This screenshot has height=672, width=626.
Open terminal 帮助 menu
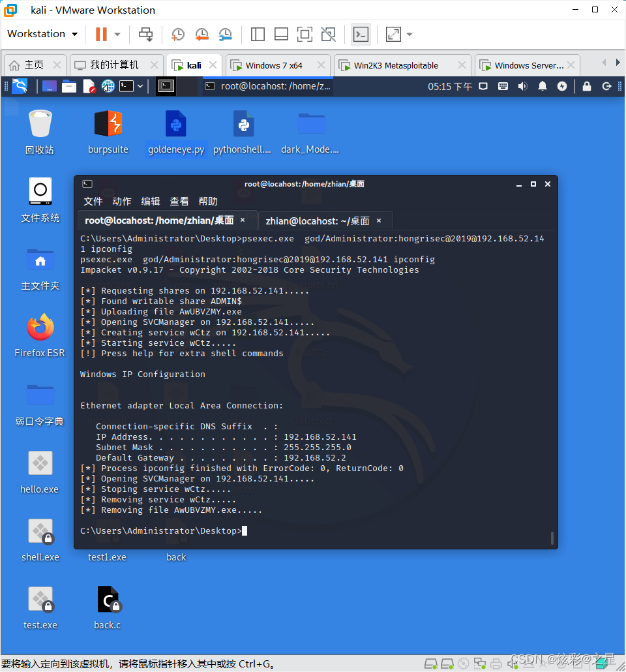[x=208, y=201]
